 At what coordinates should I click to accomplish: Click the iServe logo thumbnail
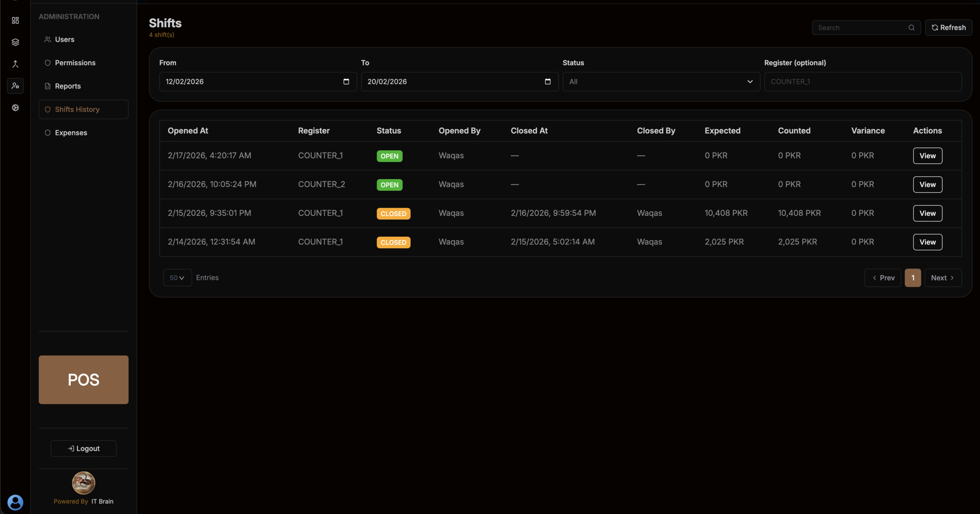point(83,483)
